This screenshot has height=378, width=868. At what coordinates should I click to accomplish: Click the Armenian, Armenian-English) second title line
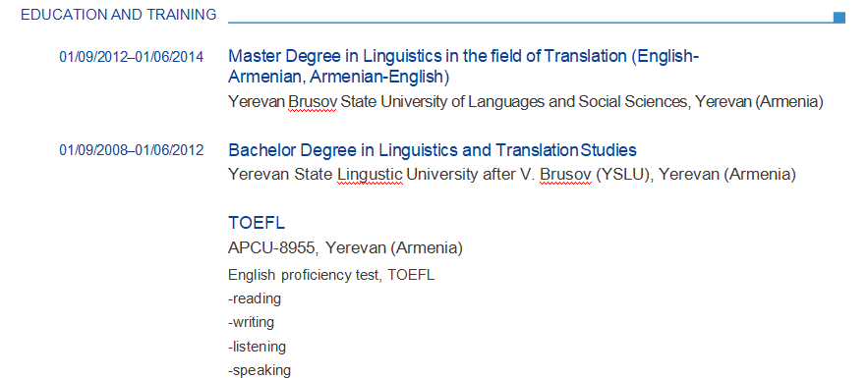[339, 77]
